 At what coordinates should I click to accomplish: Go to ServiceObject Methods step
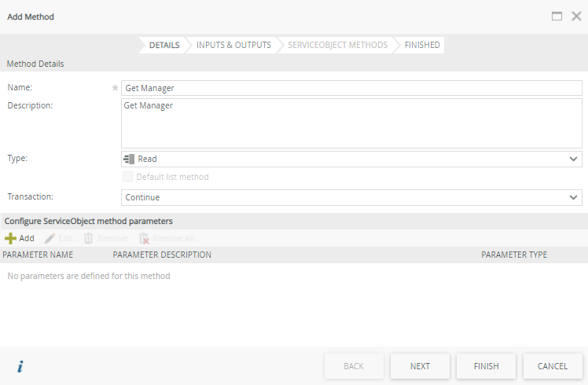pyautogui.click(x=337, y=45)
